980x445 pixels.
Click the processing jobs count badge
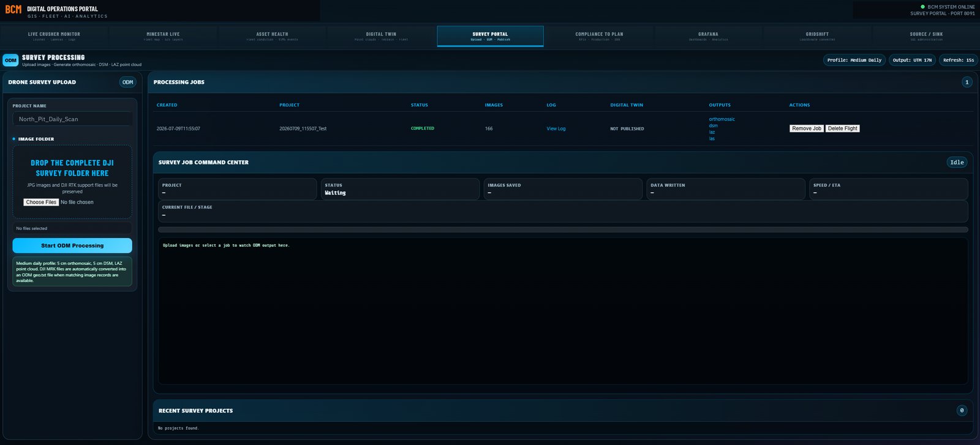coord(967,82)
